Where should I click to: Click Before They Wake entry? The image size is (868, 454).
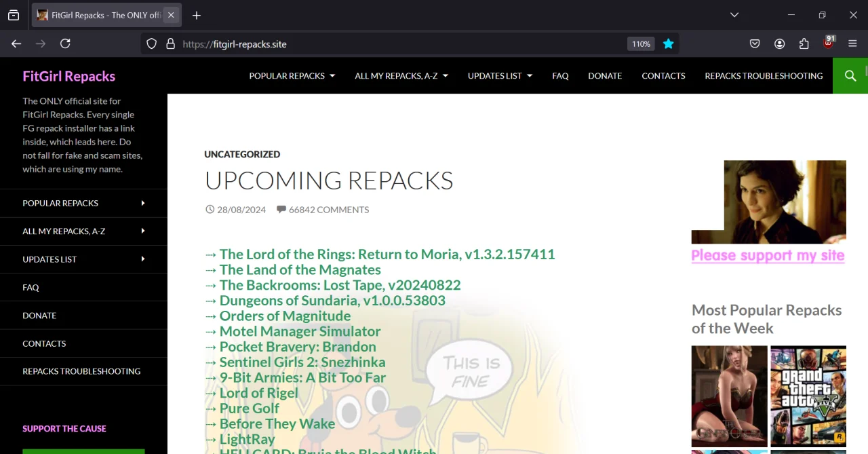(x=277, y=423)
